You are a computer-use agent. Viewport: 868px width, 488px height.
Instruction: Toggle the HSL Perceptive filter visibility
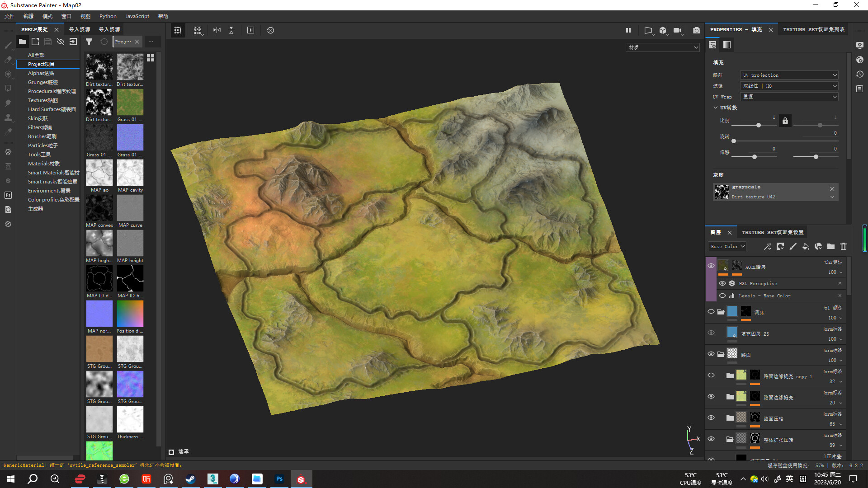point(722,283)
